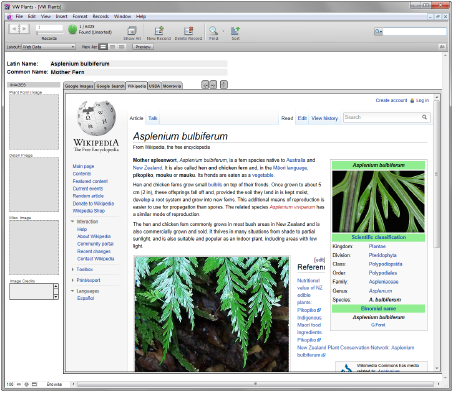
Task: Click the Latin Name field
Action: tap(138, 64)
